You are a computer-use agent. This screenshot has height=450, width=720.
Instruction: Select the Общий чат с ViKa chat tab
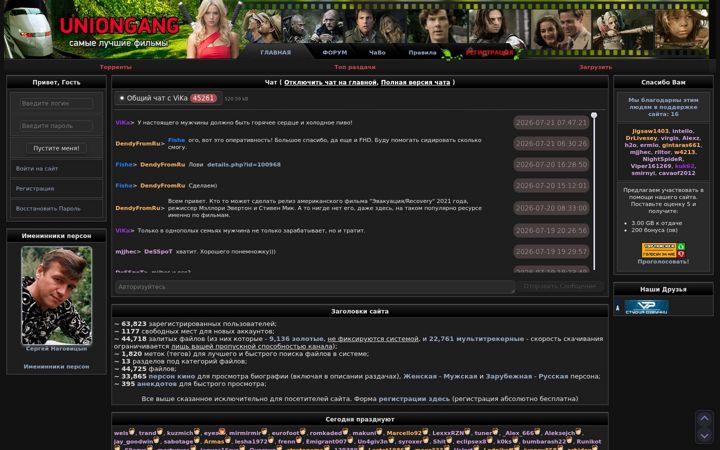(168, 98)
